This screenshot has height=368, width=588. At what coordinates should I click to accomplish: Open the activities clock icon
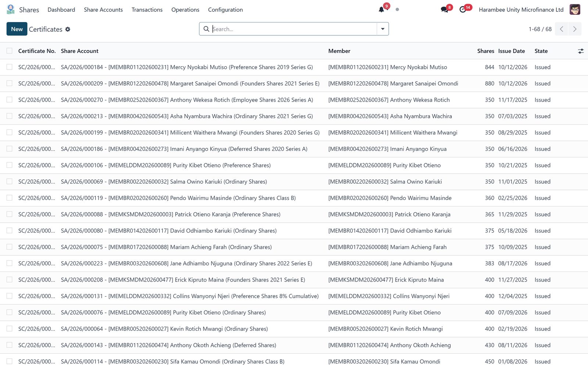tap(463, 10)
